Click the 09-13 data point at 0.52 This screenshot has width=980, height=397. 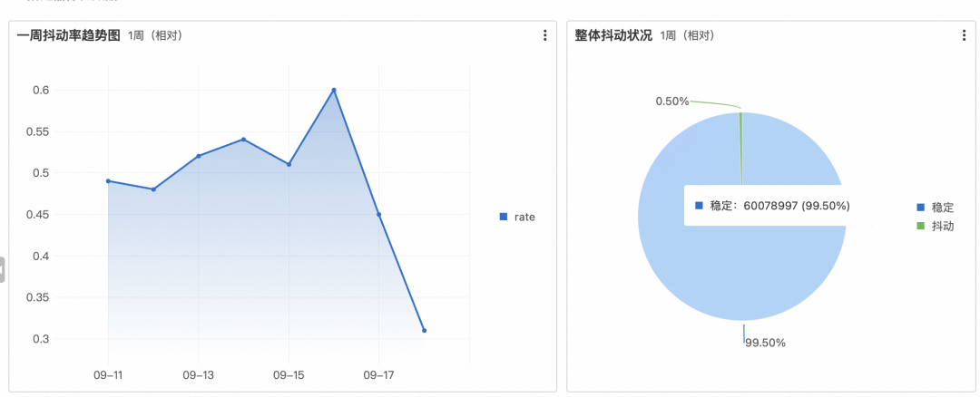pyautogui.click(x=198, y=156)
